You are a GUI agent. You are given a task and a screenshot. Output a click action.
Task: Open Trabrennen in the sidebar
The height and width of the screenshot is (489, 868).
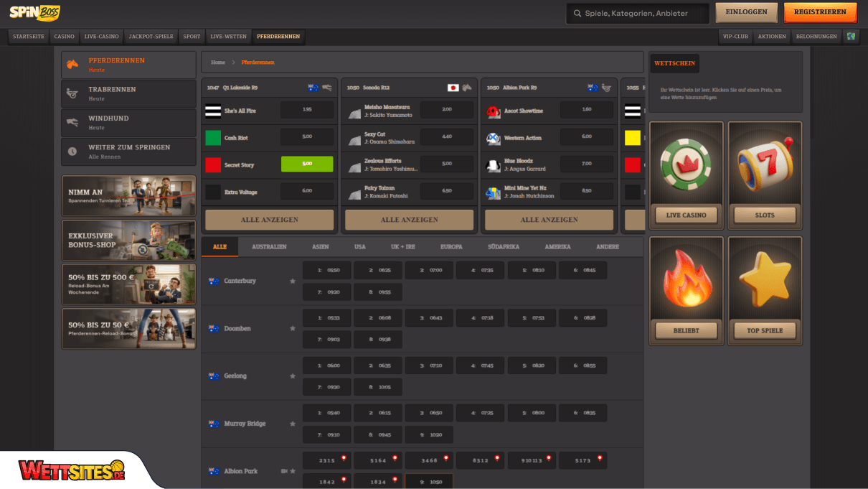tap(128, 93)
